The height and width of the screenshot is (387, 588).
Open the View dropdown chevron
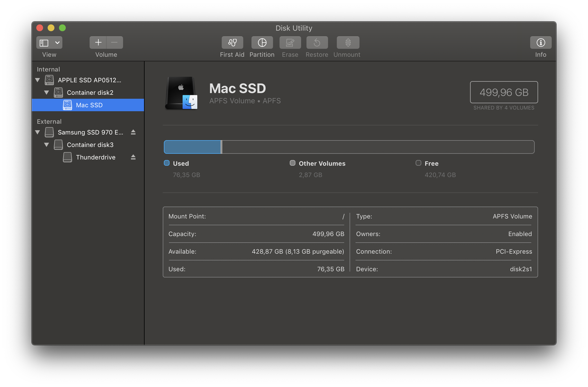coord(57,43)
